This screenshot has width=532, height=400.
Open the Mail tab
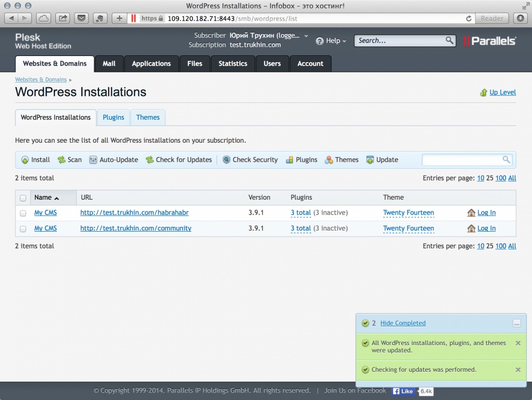click(109, 64)
